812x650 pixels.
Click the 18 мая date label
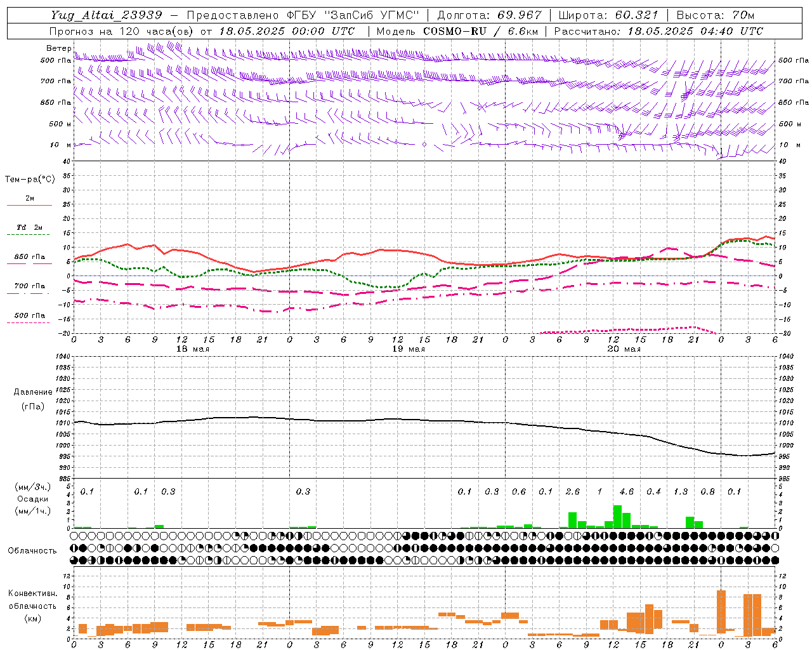(x=193, y=349)
